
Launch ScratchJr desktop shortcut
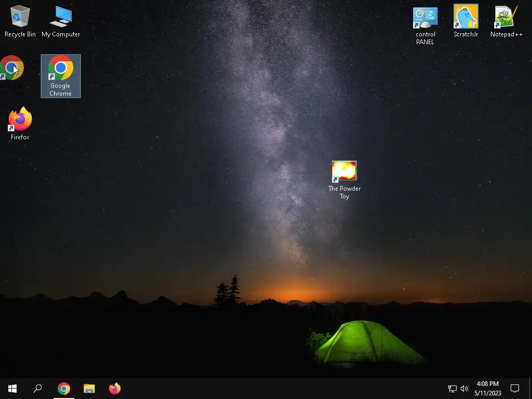(x=466, y=21)
